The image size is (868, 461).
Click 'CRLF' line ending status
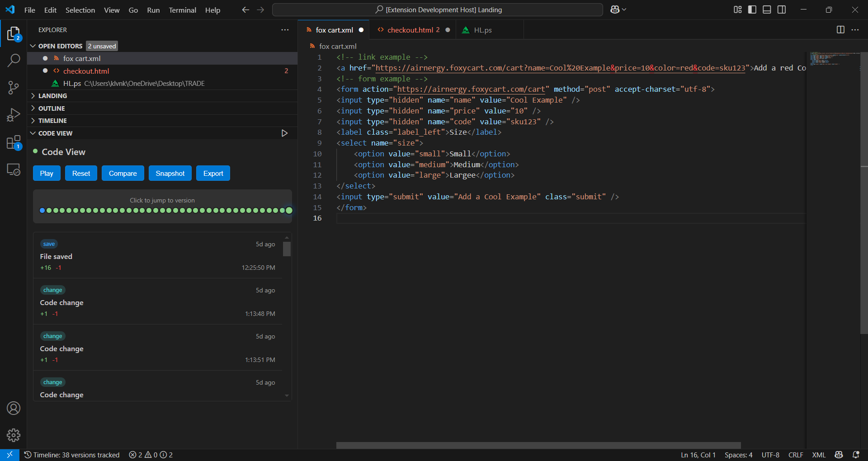click(796, 455)
